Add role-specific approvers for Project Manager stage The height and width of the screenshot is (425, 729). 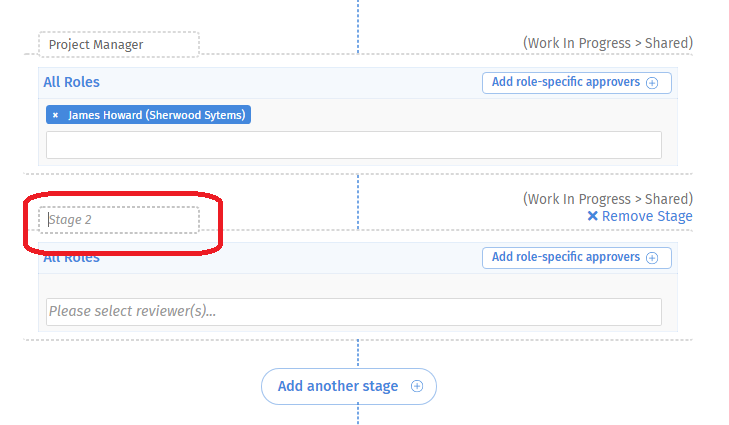tap(577, 83)
